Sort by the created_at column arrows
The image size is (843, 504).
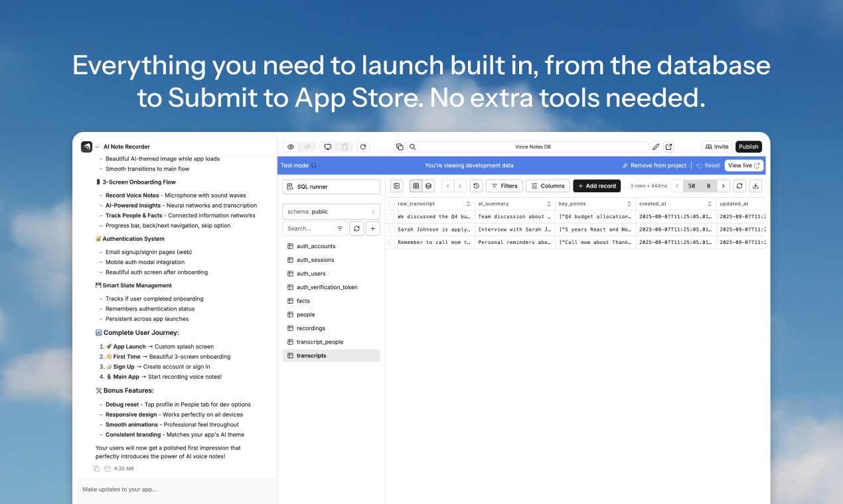(709, 204)
